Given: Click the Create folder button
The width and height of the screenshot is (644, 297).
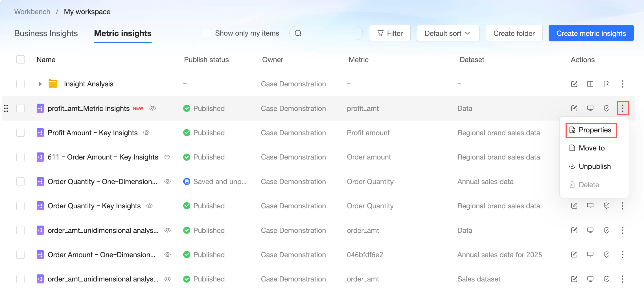Looking at the screenshot, I should (x=514, y=33).
